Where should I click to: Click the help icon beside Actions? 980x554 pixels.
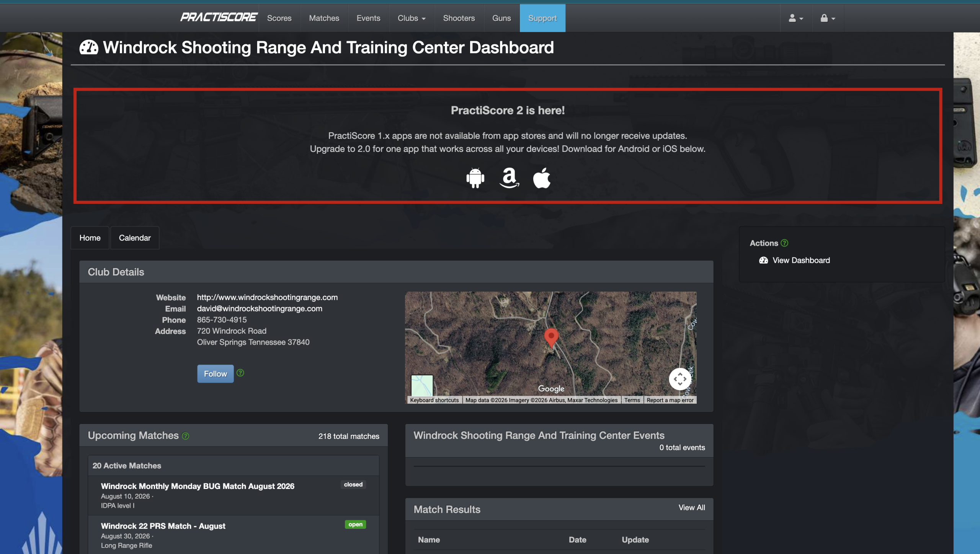(x=784, y=243)
